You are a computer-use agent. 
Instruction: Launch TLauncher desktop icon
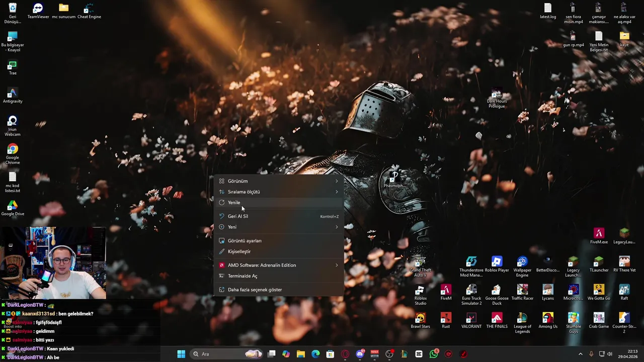tap(599, 264)
